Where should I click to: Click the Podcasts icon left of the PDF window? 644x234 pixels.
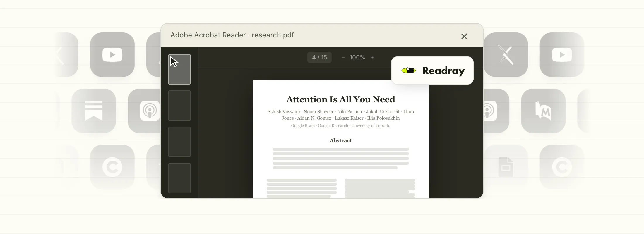(x=144, y=111)
